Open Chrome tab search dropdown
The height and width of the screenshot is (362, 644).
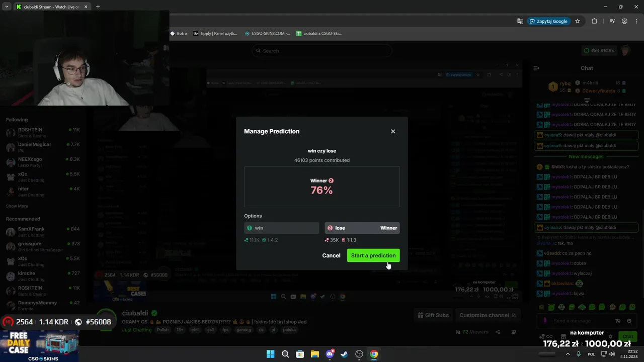(7, 7)
